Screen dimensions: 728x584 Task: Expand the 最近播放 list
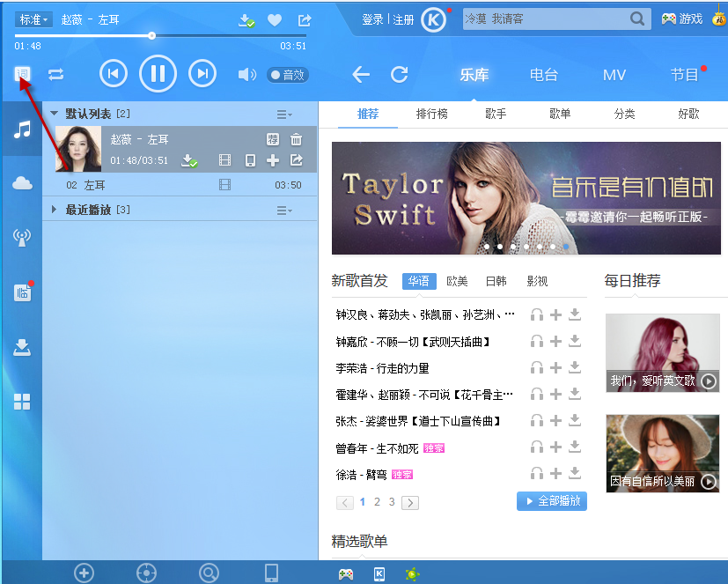[54, 210]
